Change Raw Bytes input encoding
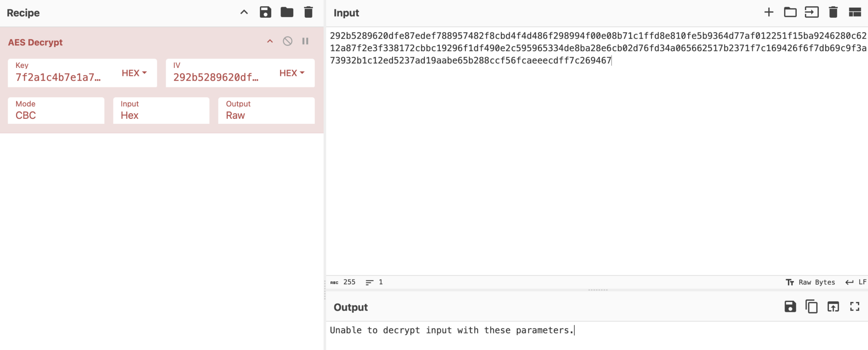 (x=810, y=282)
